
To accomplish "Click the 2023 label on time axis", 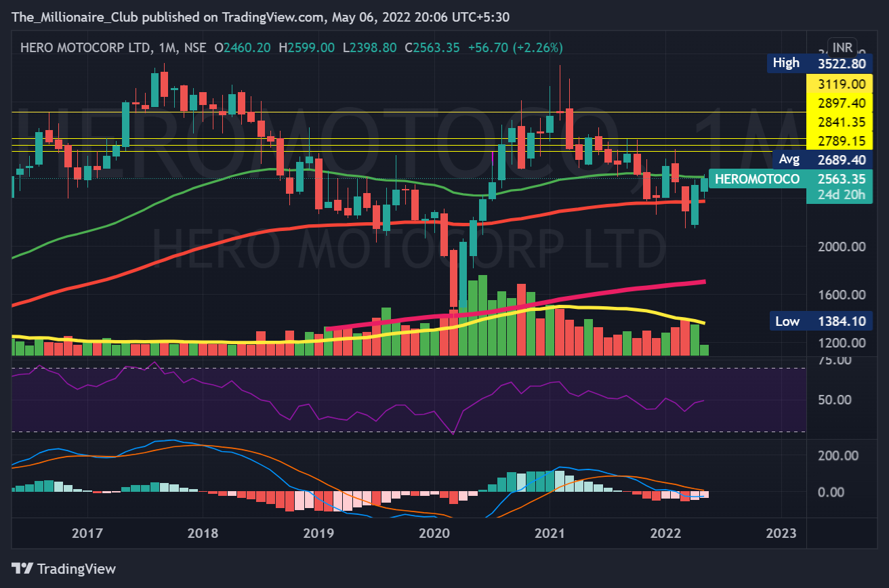I will (781, 533).
